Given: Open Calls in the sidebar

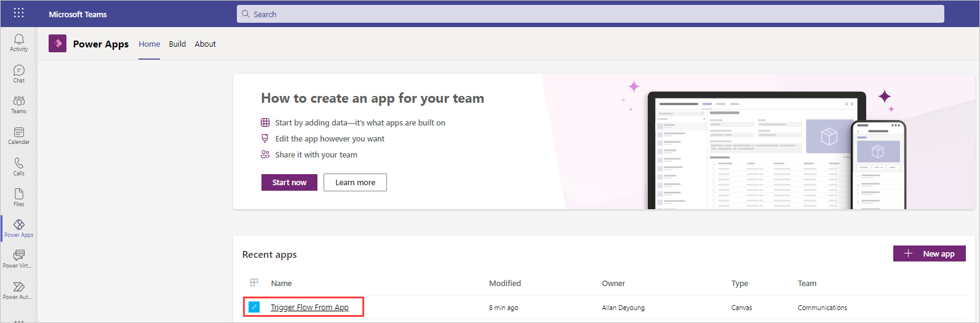Looking at the screenshot, I should pos(19,167).
